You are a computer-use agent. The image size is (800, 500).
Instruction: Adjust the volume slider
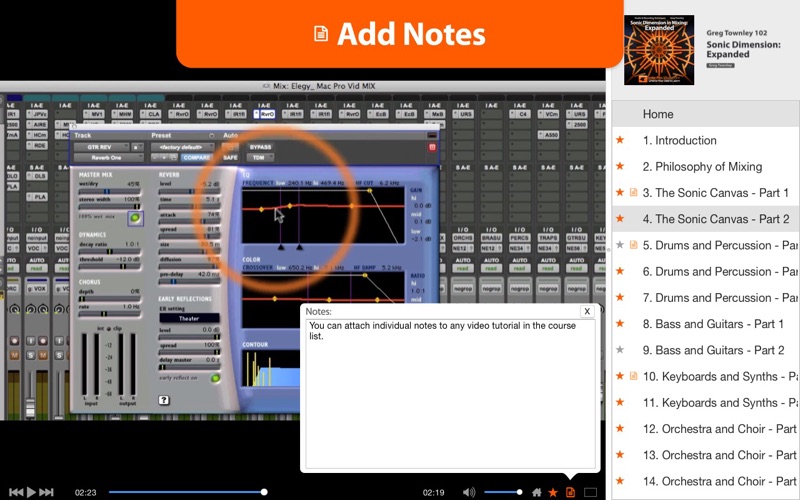point(503,492)
